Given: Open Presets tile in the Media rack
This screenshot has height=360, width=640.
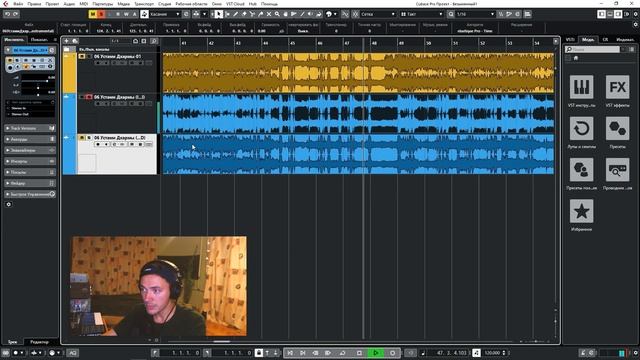Looking at the screenshot, I should 617,129.
